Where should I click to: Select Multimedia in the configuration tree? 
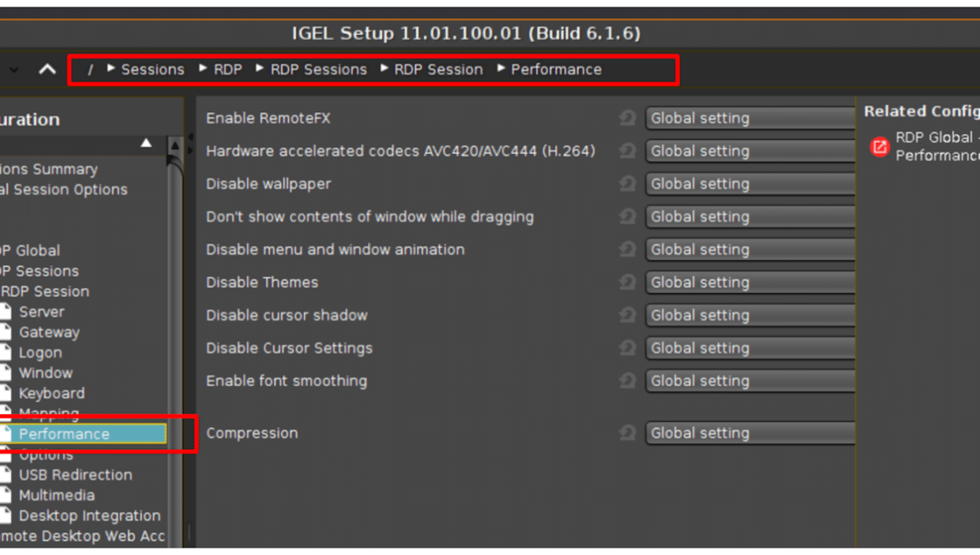tap(57, 496)
